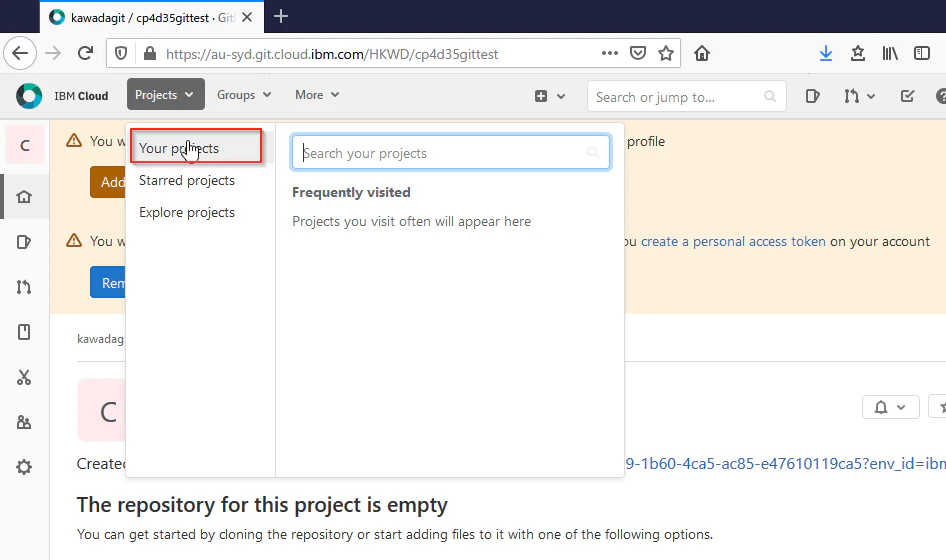Image resolution: width=946 pixels, height=560 pixels.
Task: Click the orange Add button in warning banner
Action: [x=108, y=182]
